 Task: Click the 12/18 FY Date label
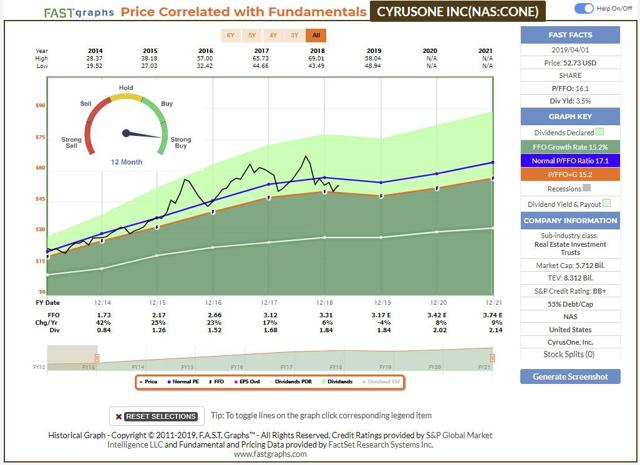[324, 303]
